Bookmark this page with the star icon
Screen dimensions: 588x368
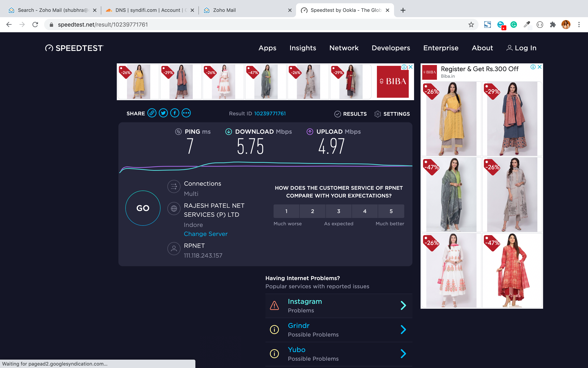pyautogui.click(x=471, y=25)
